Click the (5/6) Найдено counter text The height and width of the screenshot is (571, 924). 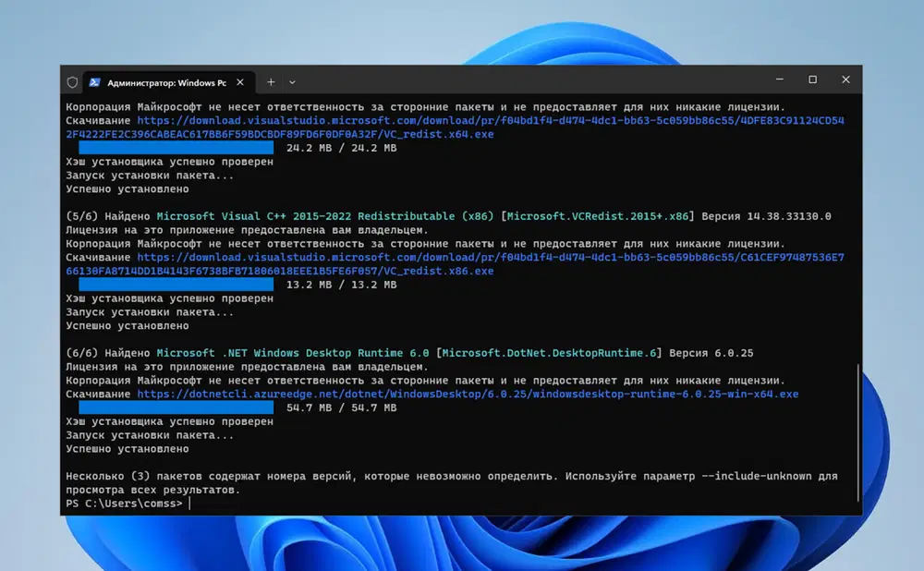pyautogui.click(x=107, y=216)
